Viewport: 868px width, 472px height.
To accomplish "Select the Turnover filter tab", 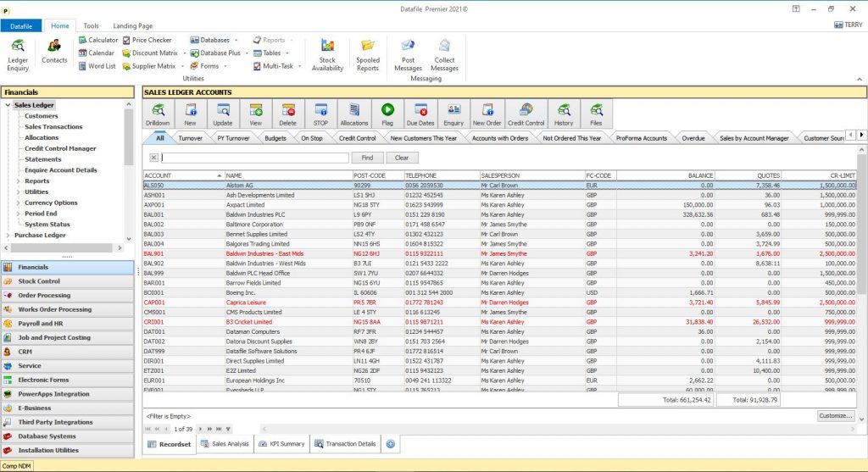I will point(190,138).
